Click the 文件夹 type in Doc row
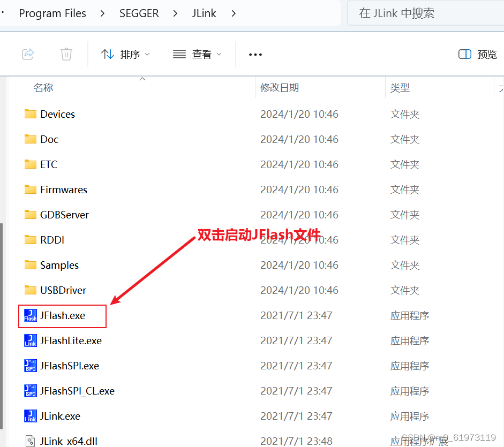The width and height of the screenshot is (504, 447). (405, 139)
